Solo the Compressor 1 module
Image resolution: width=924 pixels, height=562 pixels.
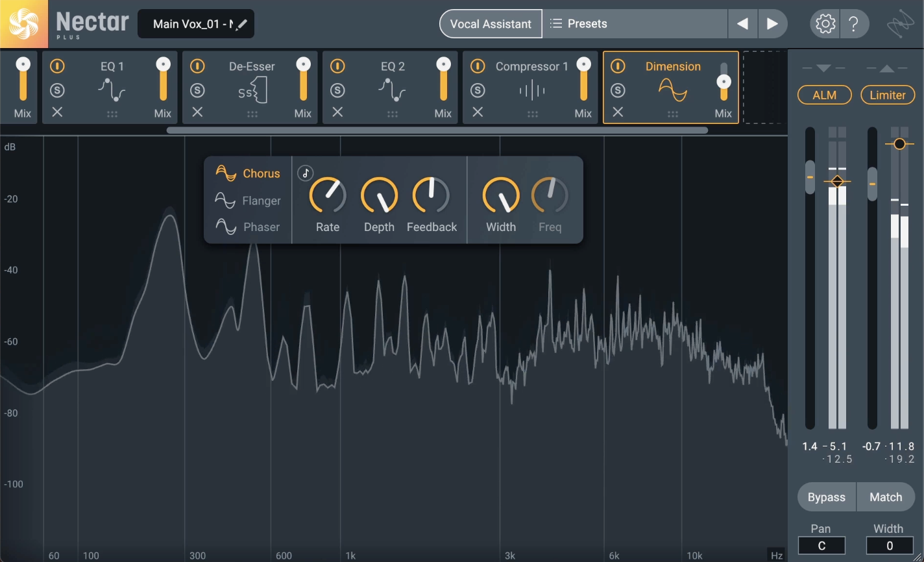(x=478, y=90)
